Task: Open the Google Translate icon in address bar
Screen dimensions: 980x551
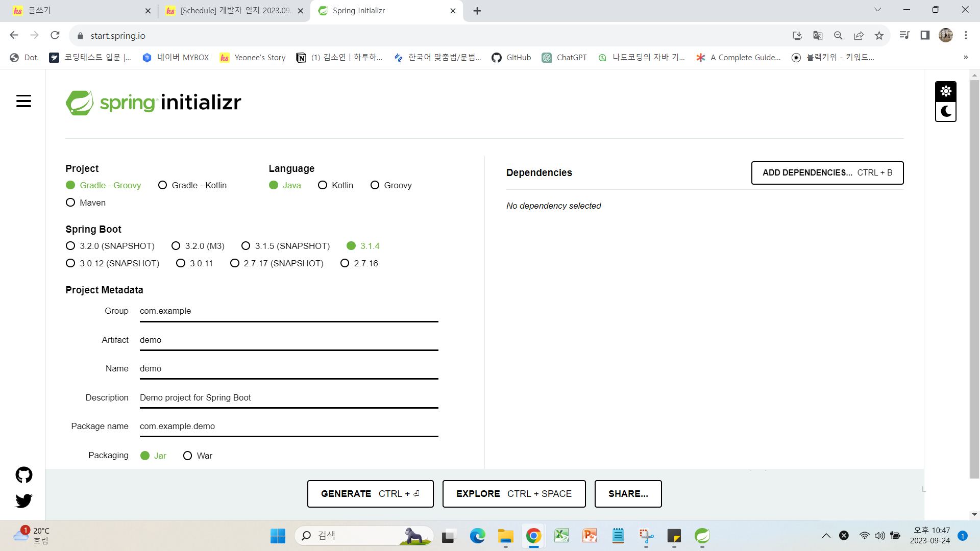Action: pyautogui.click(x=818, y=35)
